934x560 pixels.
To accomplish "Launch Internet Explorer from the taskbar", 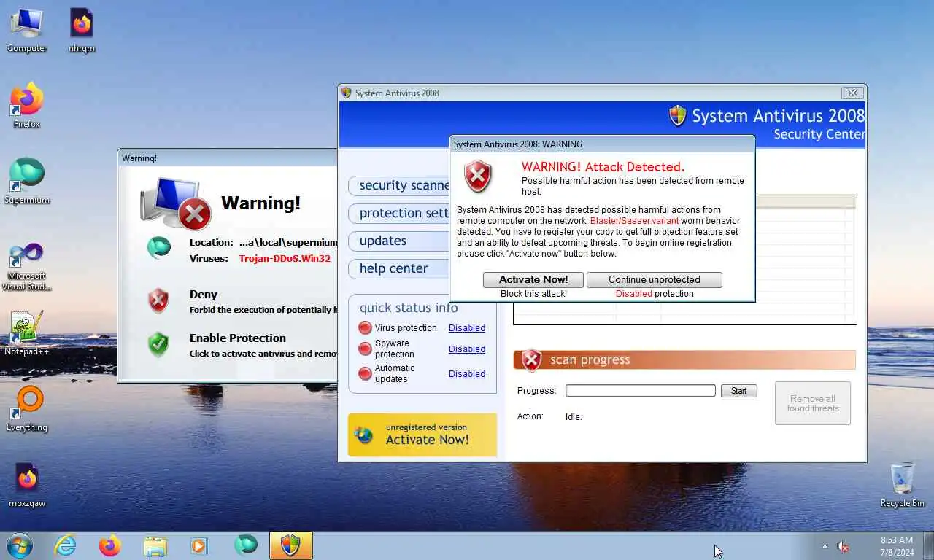I will 65,545.
